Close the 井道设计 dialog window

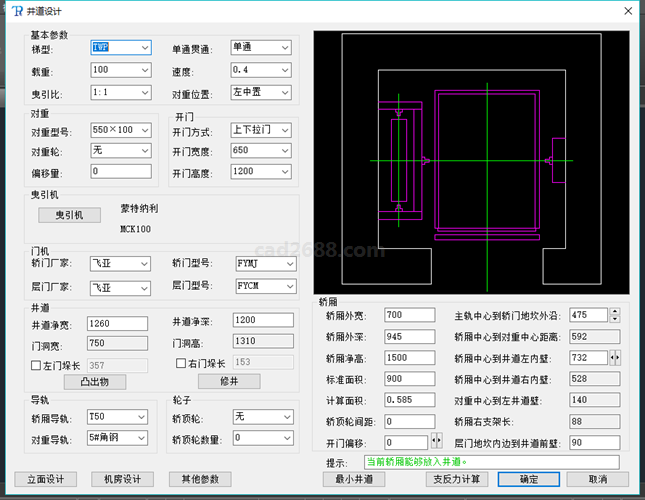click(627, 11)
